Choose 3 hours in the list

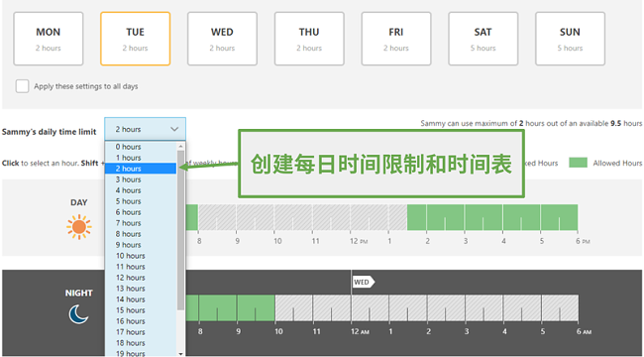click(x=141, y=179)
